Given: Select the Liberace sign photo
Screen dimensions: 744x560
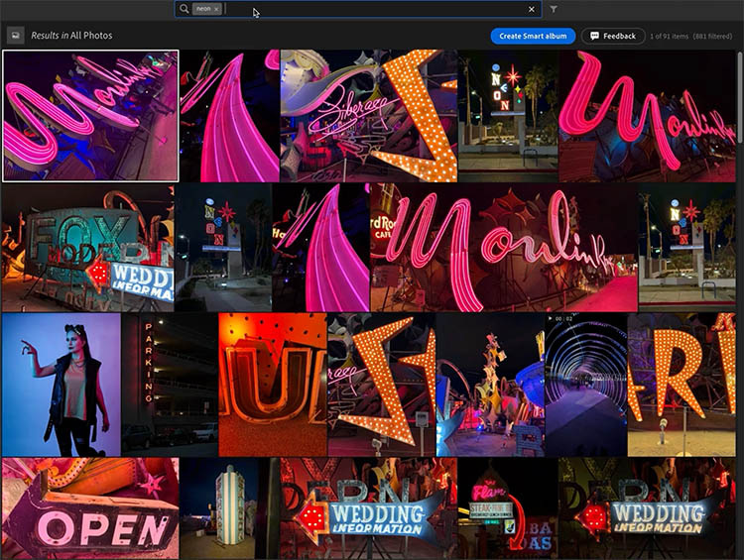Looking at the screenshot, I should click(x=369, y=116).
